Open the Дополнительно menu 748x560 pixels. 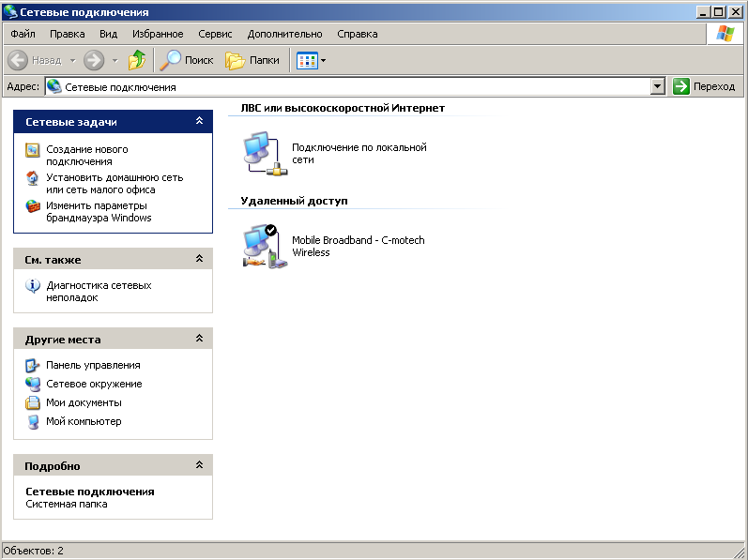[x=284, y=34]
